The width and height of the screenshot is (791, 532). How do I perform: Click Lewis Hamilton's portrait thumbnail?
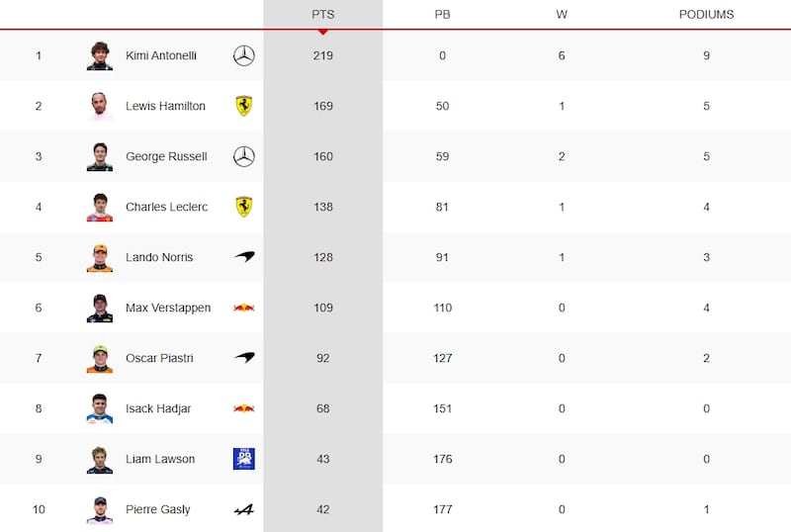pos(100,106)
